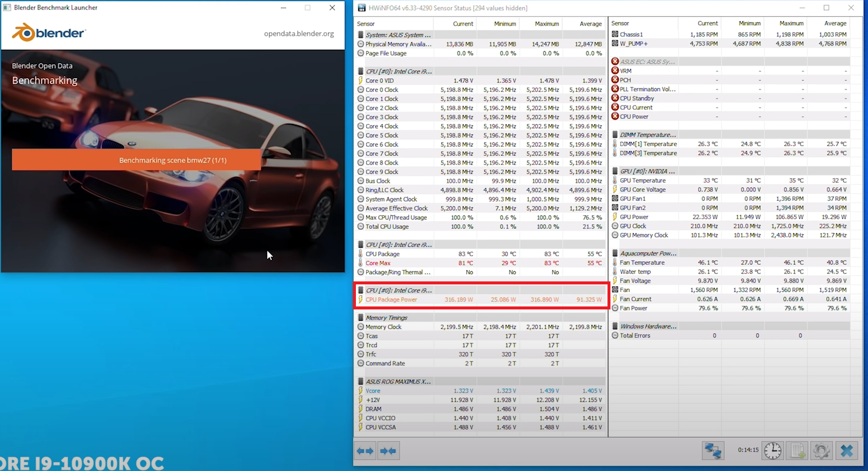
Task: Click the thermometer icon beside DIMM[1] Temperature
Action: click(x=615, y=144)
